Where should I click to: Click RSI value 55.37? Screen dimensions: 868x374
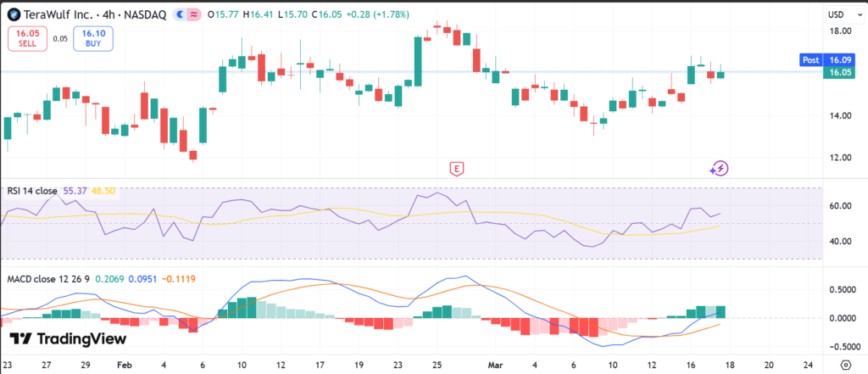74,191
